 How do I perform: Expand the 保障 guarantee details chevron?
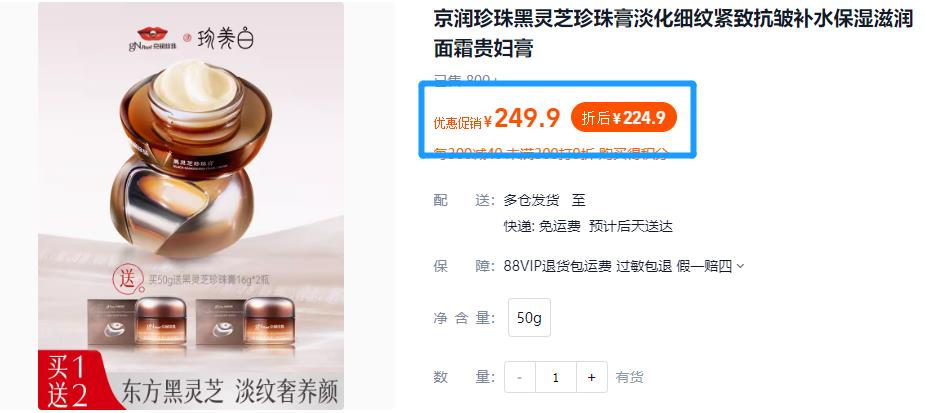point(740,267)
